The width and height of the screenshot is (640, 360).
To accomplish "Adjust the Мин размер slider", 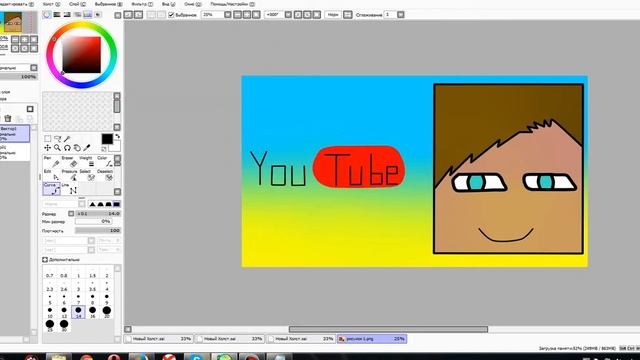I will pyautogui.click(x=93, y=222).
